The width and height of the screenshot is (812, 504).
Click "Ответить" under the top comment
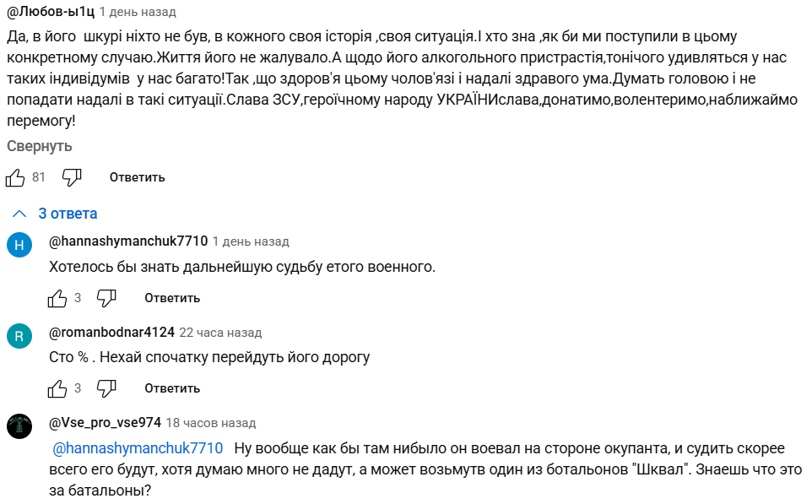tap(137, 177)
